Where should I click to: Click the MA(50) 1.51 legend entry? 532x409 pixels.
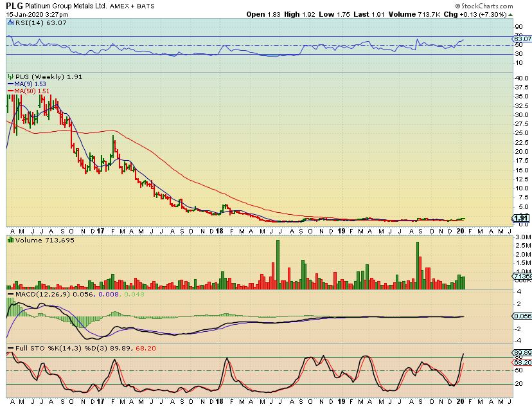(28, 91)
